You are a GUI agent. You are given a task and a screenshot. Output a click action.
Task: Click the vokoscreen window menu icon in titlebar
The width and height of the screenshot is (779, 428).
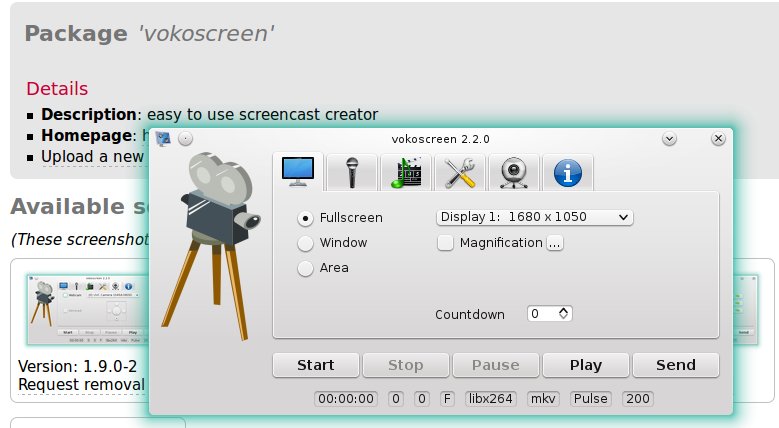click(163, 139)
